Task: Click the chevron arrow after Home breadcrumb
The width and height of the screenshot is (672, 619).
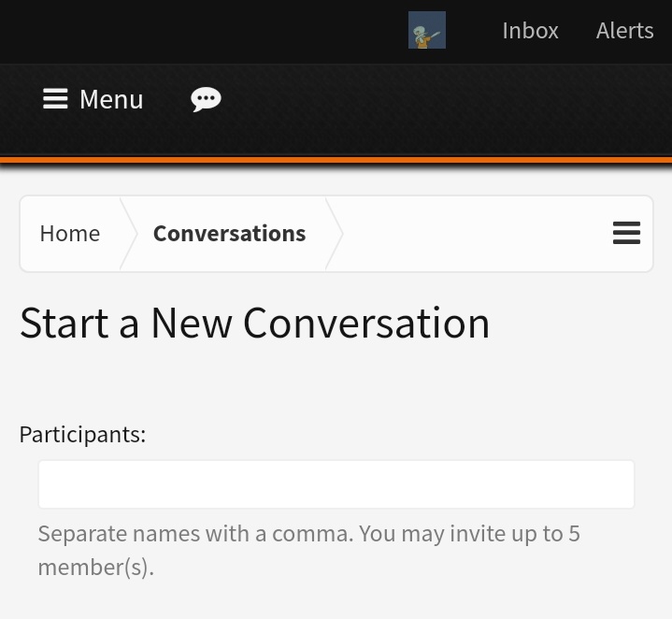Action: (x=129, y=234)
